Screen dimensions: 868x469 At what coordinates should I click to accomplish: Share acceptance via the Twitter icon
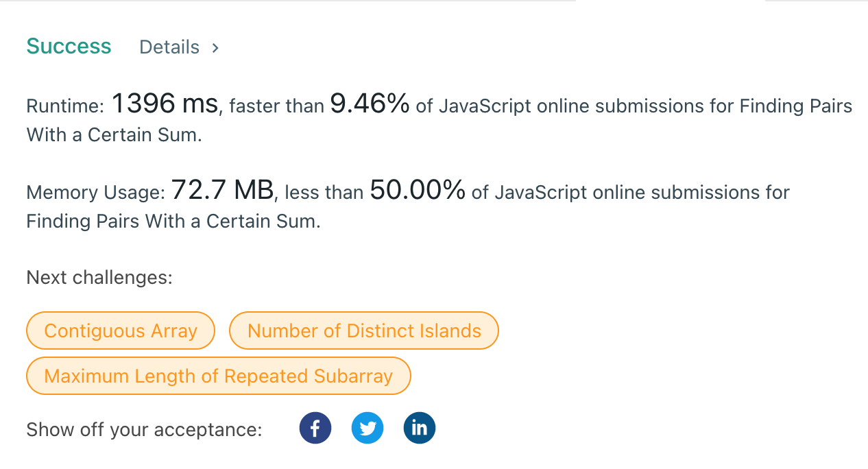coord(367,429)
